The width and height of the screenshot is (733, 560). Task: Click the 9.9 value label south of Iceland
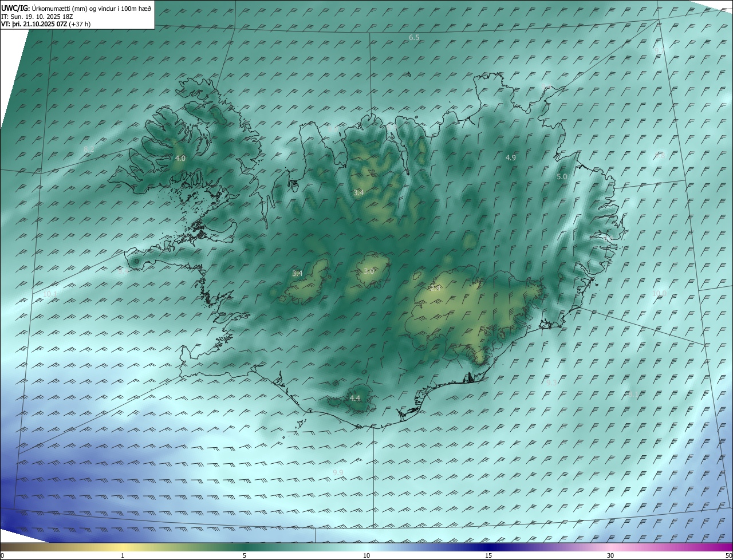338,472
